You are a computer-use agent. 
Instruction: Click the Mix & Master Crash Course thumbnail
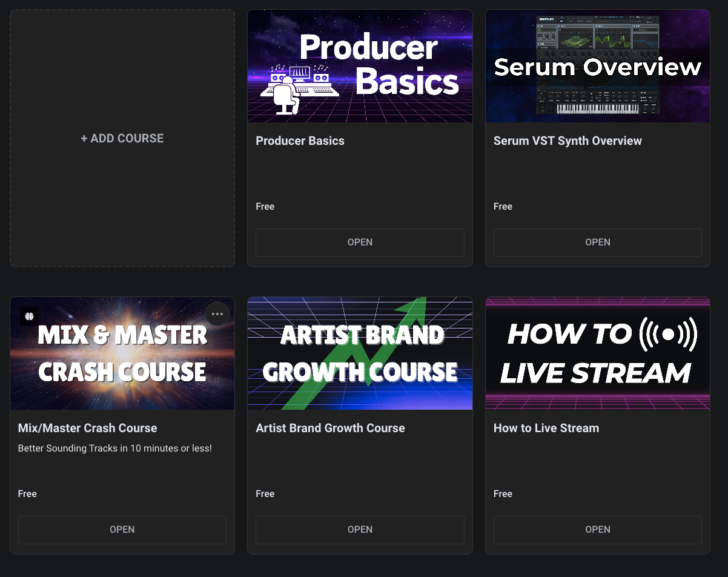(122, 353)
